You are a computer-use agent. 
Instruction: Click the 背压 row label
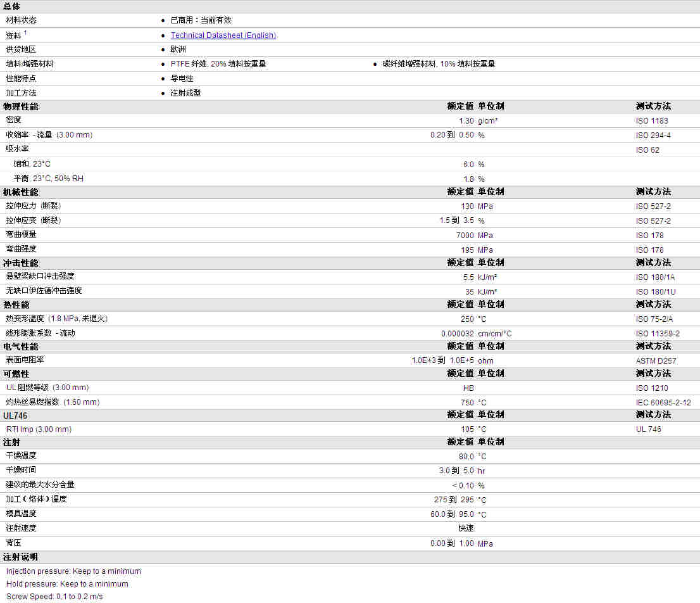click(13, 543)
